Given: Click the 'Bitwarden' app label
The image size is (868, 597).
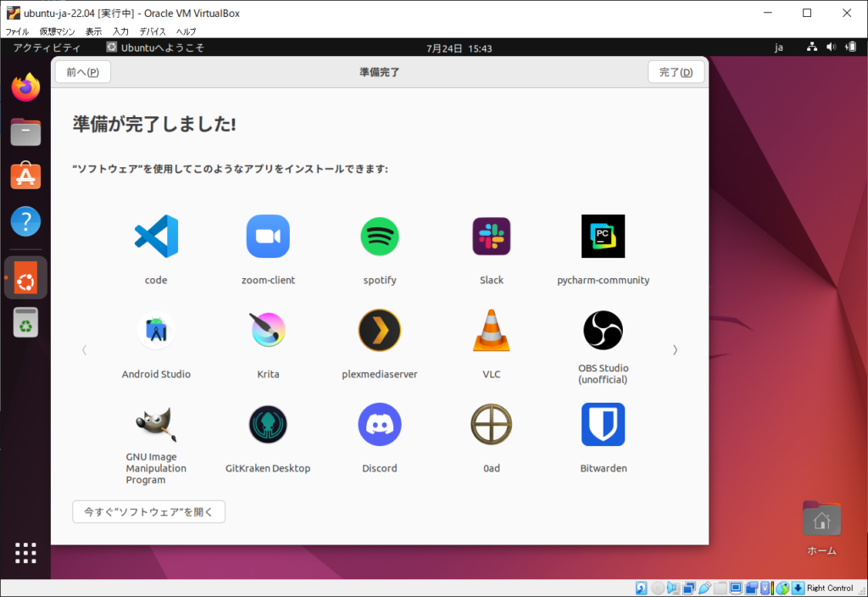Looking at the screenshot, I should tap(604, 468).
